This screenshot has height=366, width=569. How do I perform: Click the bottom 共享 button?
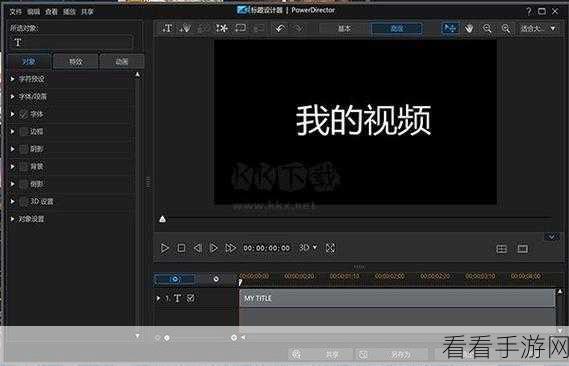(320, 354)
